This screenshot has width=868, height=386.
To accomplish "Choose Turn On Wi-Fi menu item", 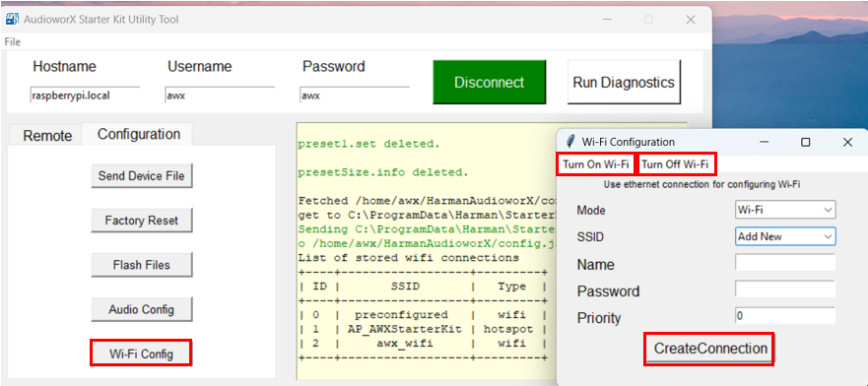I will (x=596, y=164).
